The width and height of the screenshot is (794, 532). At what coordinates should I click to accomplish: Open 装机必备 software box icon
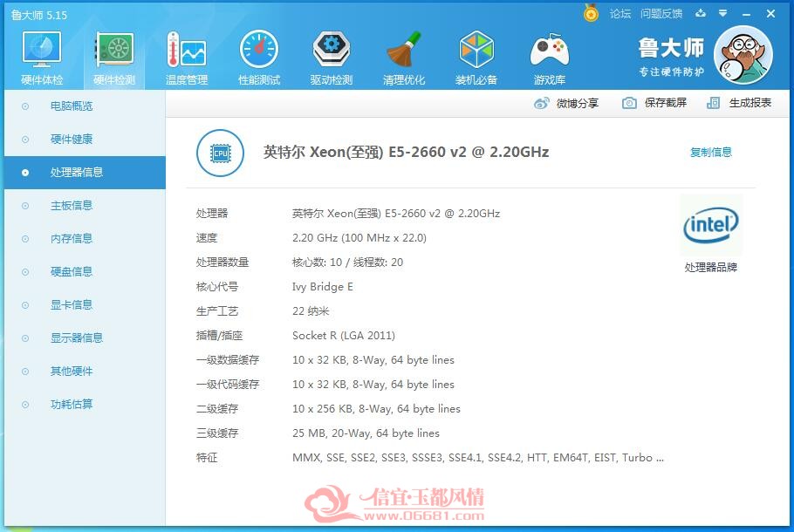click(x=476, y=49)
